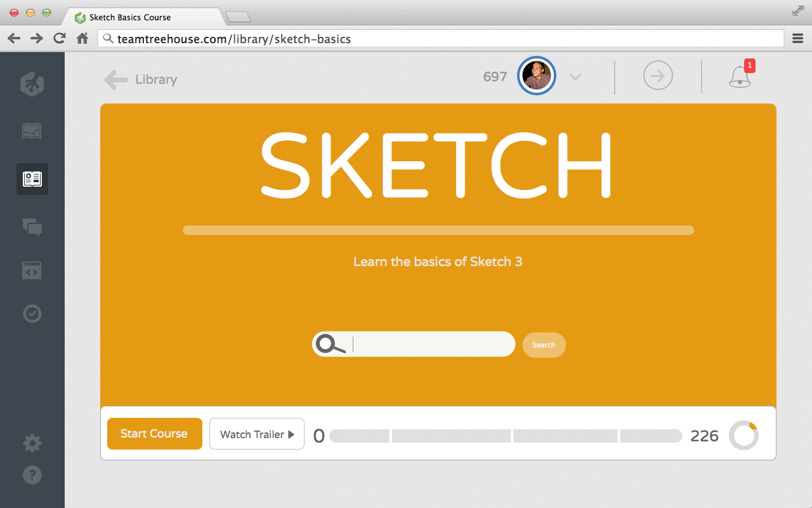Open the user profile avatar
Screen dimensions: 812x508
click(x=537, y=76)
